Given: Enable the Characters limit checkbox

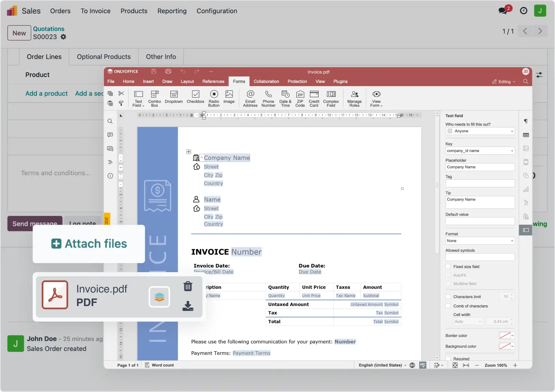Looking at the screenshot, I should click(448, 297).
